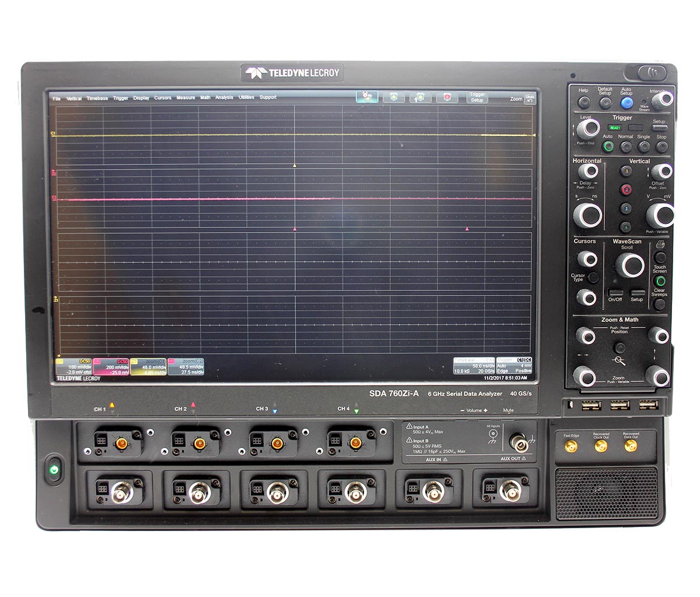Click the green power button
This screenshot has height=597, width=700.
tap(54, 469)
